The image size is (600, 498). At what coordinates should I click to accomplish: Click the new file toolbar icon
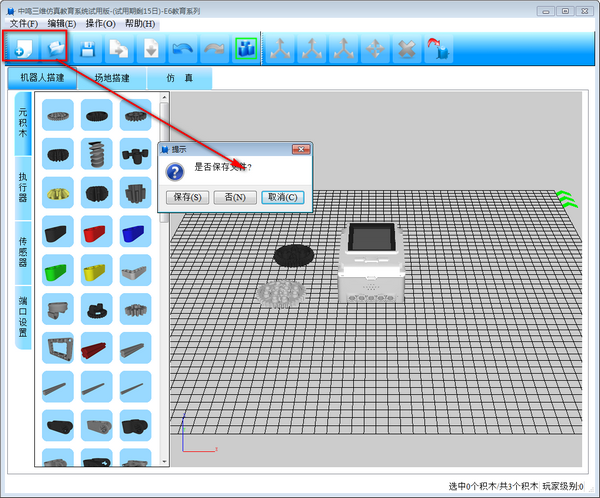20,47
